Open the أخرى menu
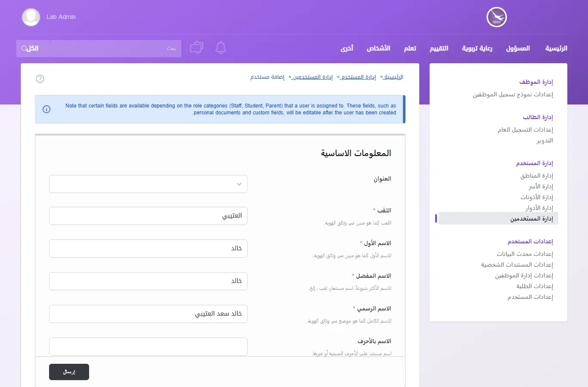The width and height of the screenshot is (588, 387). coord(347,48)
